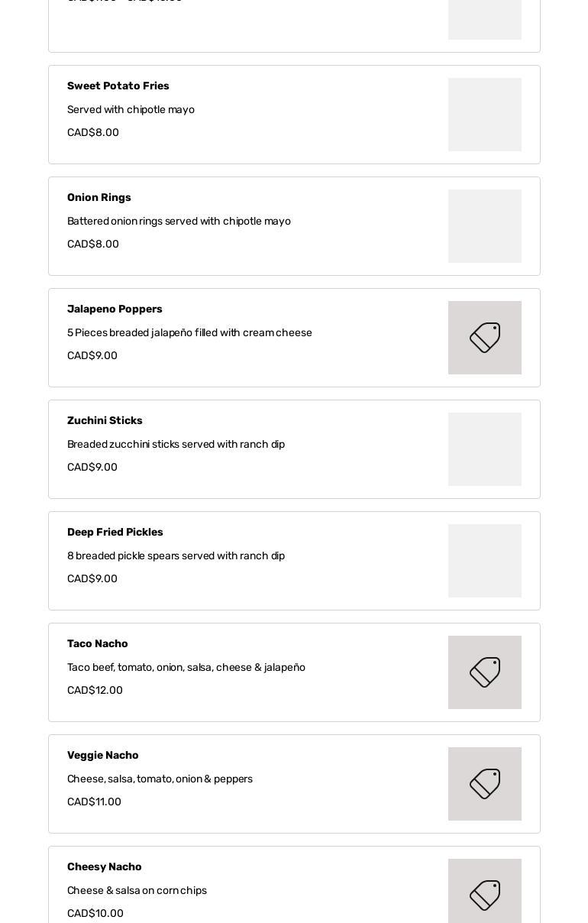Click the Jalapeno Poppers tag icon
The image size is (588, 923).
coord(485,338)
